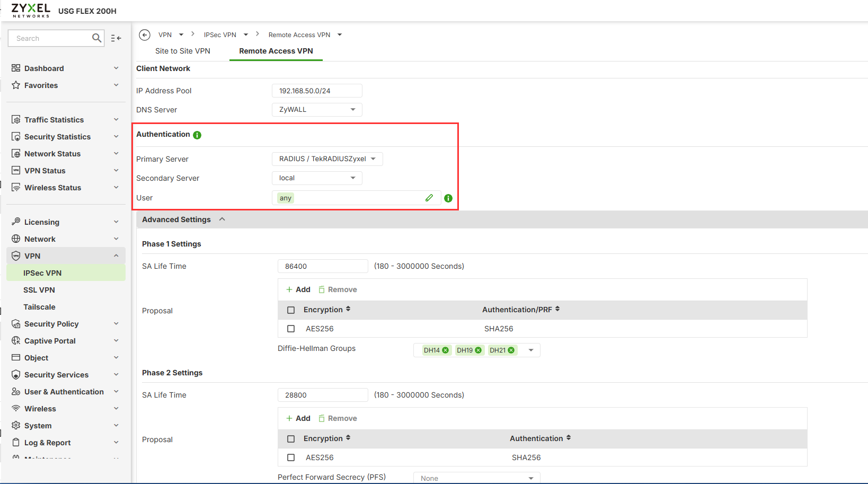The image size is (868, 484).
Task: Open the Diffie-Hellman Groups dropdown arrow
Action: click(x=531, y=350)
